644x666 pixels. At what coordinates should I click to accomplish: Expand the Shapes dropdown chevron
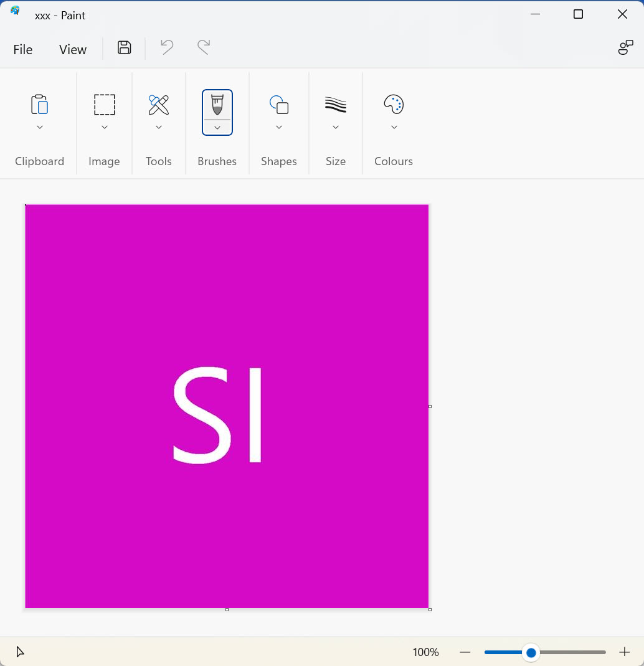pos(279,127)
